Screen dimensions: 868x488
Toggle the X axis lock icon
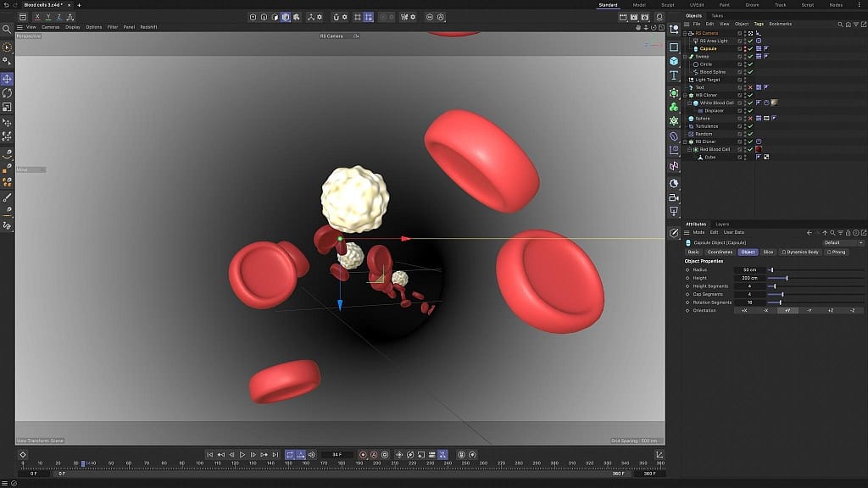point(37,17)
